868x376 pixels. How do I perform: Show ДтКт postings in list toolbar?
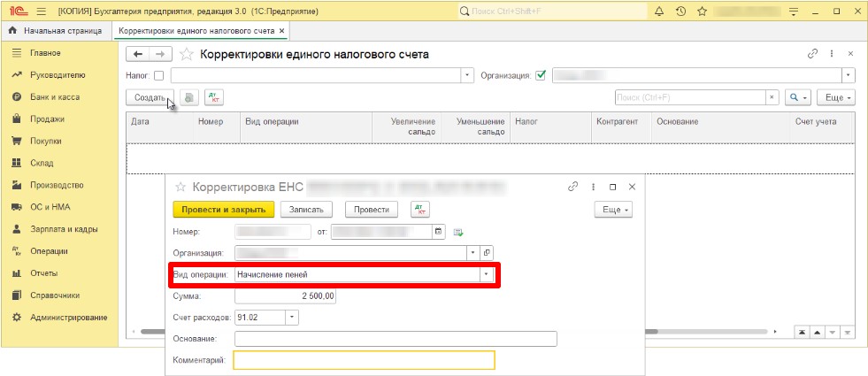coord(213,97)
